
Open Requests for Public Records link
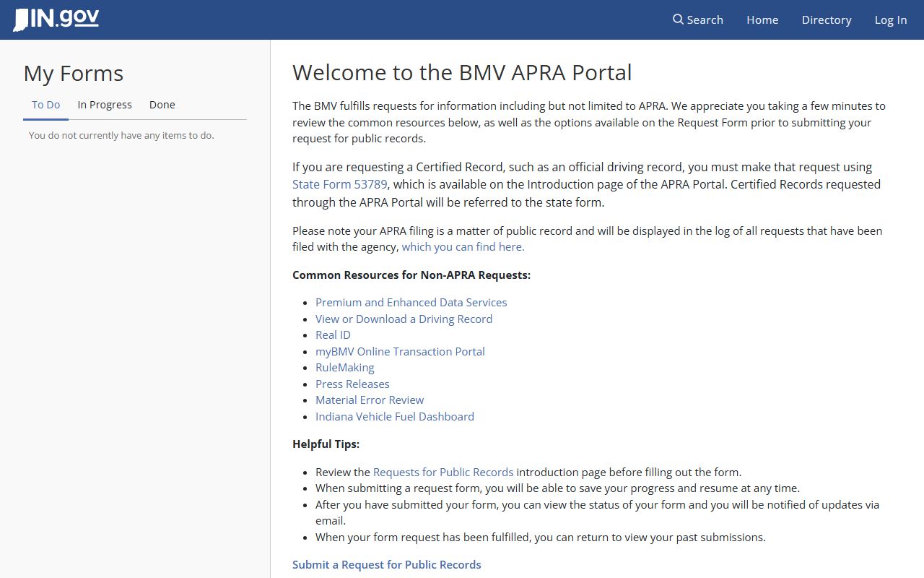[443, 473]
